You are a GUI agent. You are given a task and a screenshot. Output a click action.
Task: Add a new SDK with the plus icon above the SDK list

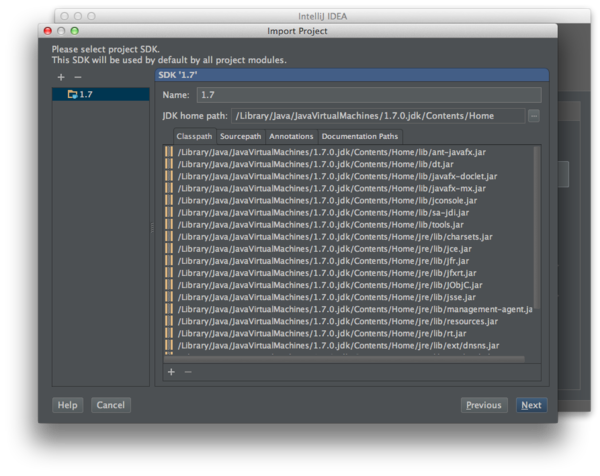(x=61, y=77)
